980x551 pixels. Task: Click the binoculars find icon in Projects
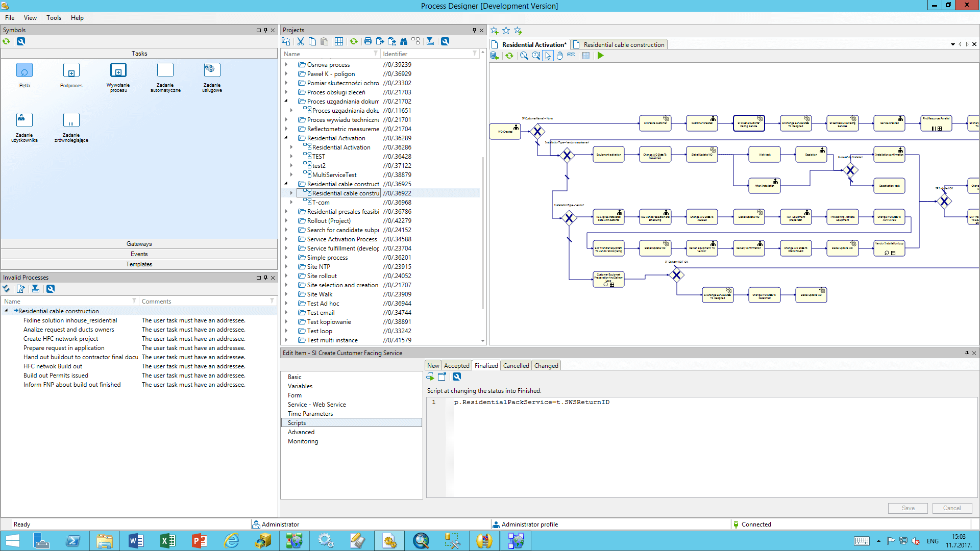[404, 41]
